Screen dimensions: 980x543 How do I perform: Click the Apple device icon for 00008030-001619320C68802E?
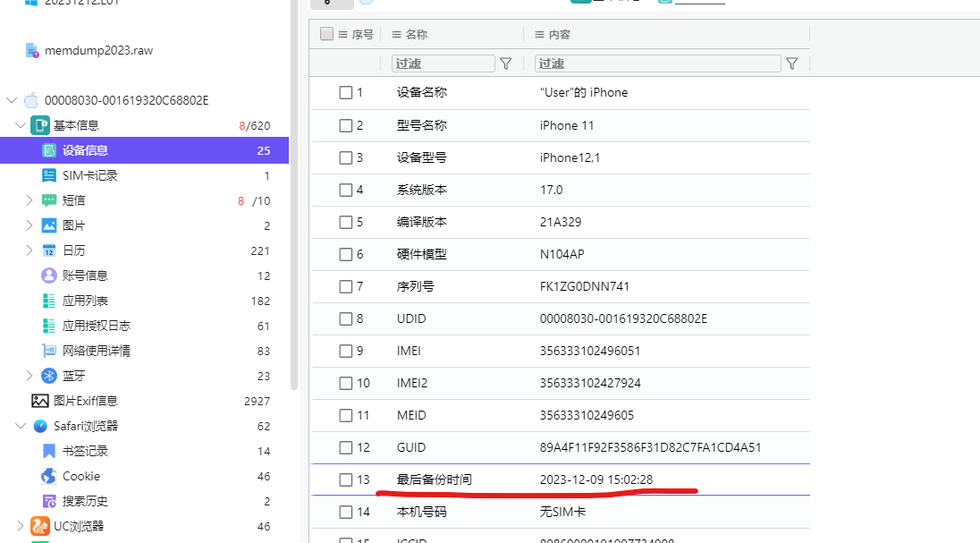(31, 100)
